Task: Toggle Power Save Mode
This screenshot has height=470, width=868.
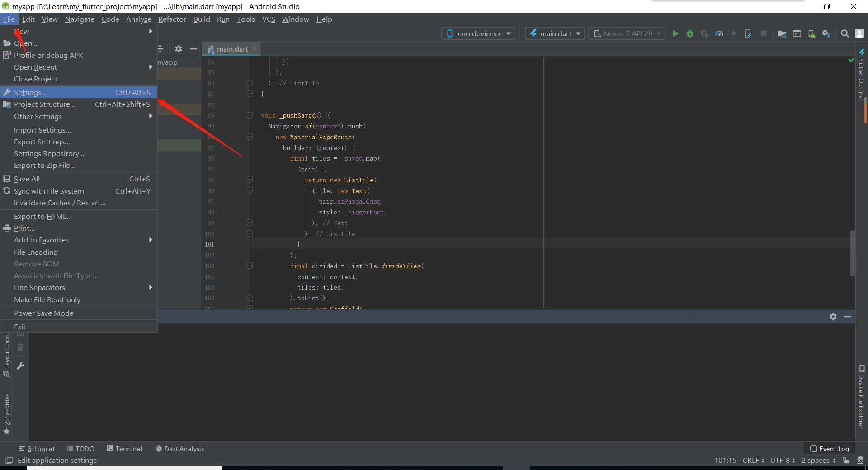Action: [x=79, y=313]
